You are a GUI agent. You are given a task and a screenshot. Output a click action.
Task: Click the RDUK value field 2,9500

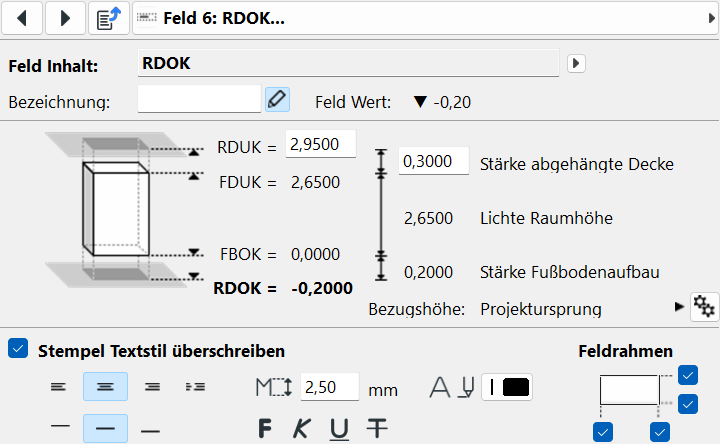click(x=320, y=146)
